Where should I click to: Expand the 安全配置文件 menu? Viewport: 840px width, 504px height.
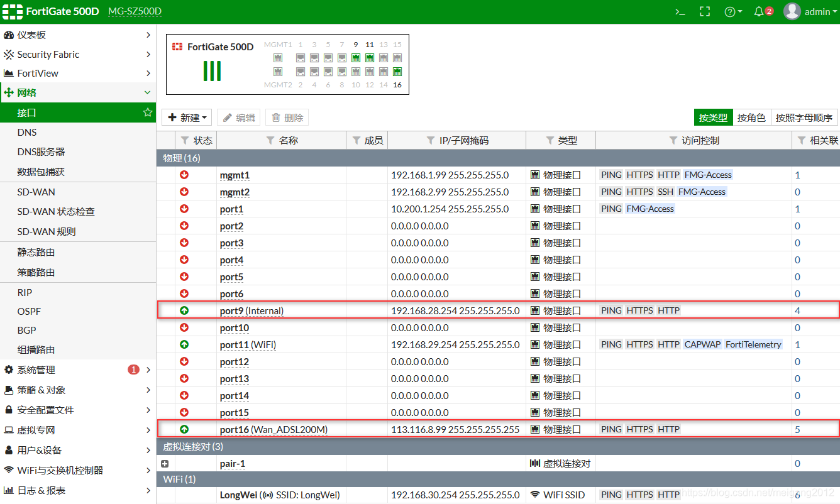click(x=78, y=410)
